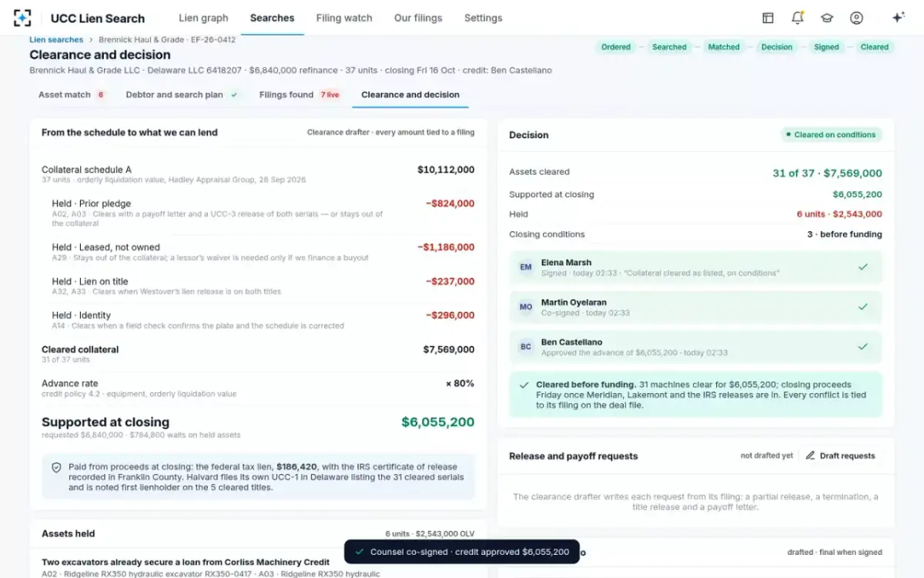Launch the sparkle assistant icon
This screenshot has width=924, height=578.
[x=898, y=18]
